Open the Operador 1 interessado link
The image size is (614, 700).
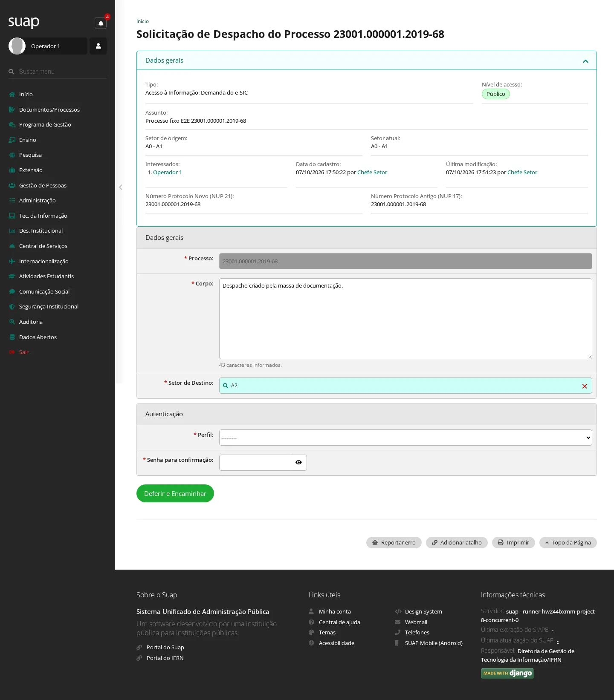pos(168,173)
